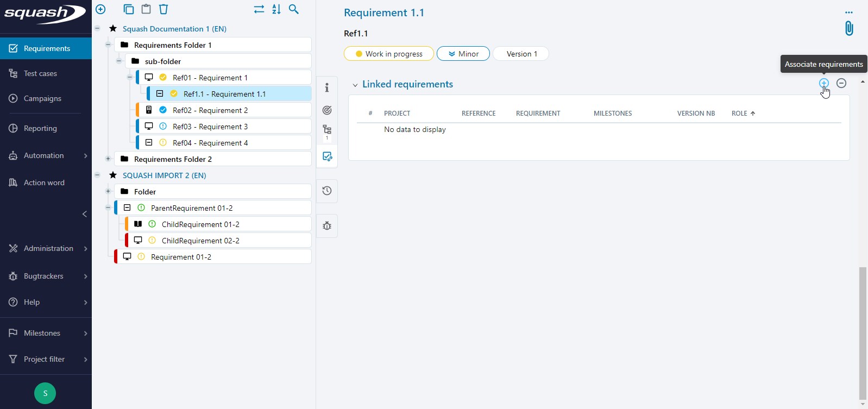Open the Minor criticality dropdown
The height and width of the screenshot is (409, 868).
coord(463,54)
